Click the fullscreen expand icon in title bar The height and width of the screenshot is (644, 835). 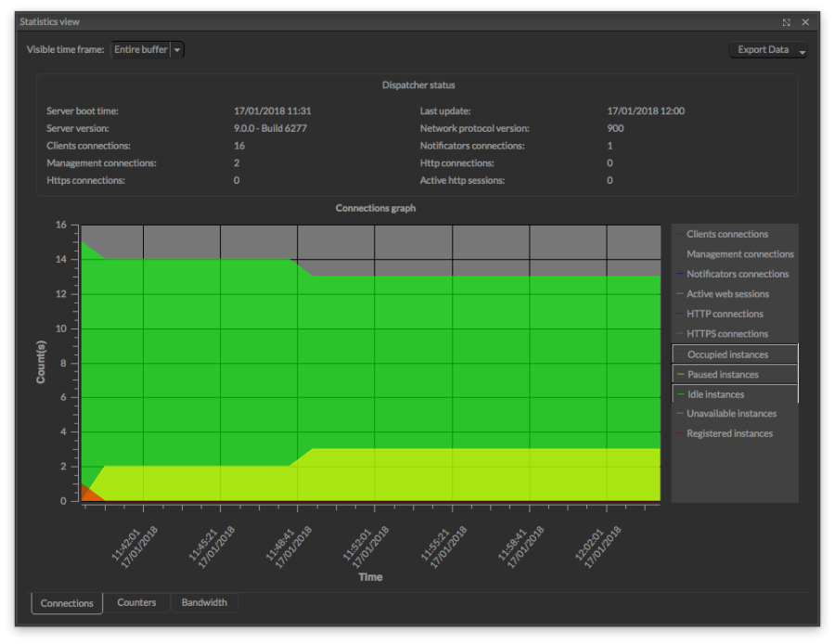[786, 21]
